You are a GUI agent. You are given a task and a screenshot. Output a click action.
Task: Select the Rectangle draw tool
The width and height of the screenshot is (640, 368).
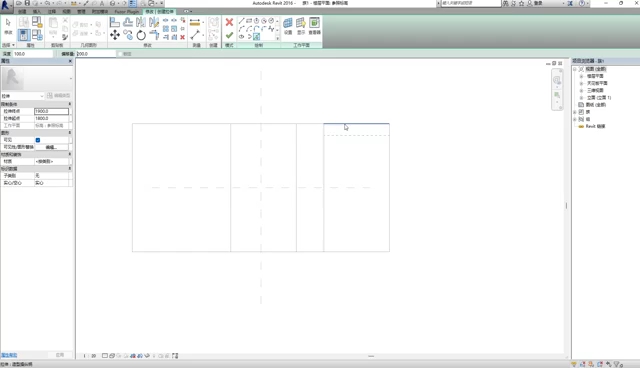249,20
